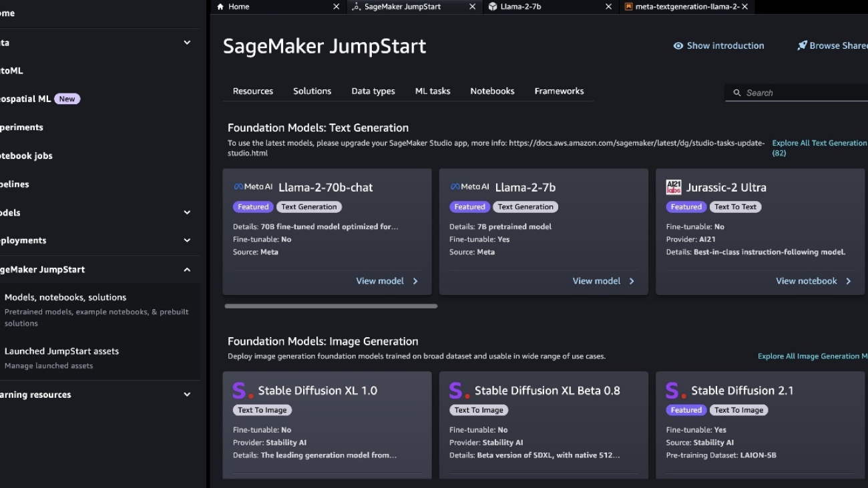Click the Stable Diffusion XL Beta 0.8 title
This screenshot has height=488, width=868.
click(x=548, y=391)
